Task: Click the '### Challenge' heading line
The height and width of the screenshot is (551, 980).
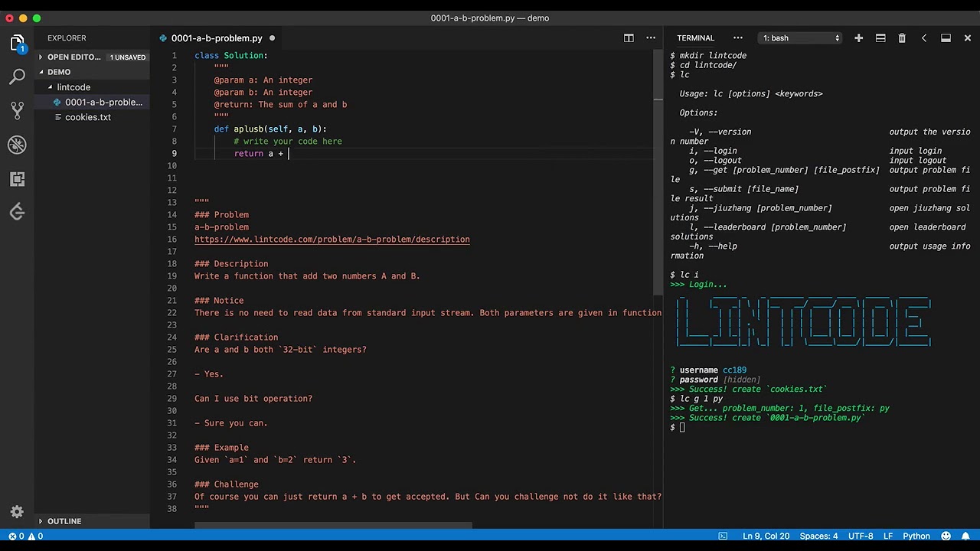Action: (x=227, y=484)
